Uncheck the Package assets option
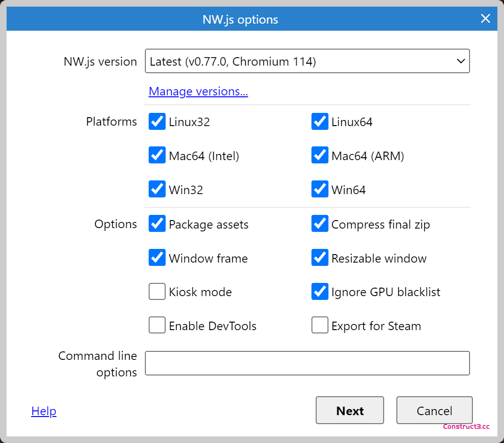This screenshot has height=443, width=504. 157,224
